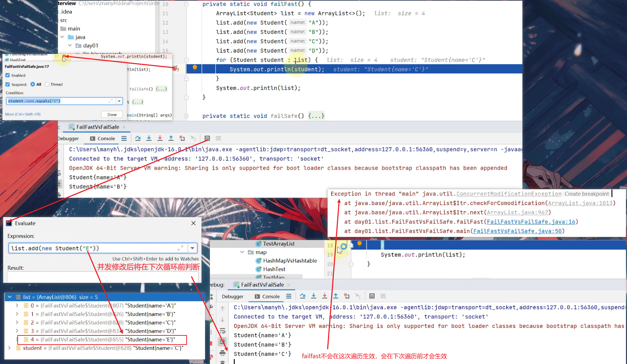
Task: Expand element 0 Student{name='A'} in variables
Action: click(x=17, y=305)
